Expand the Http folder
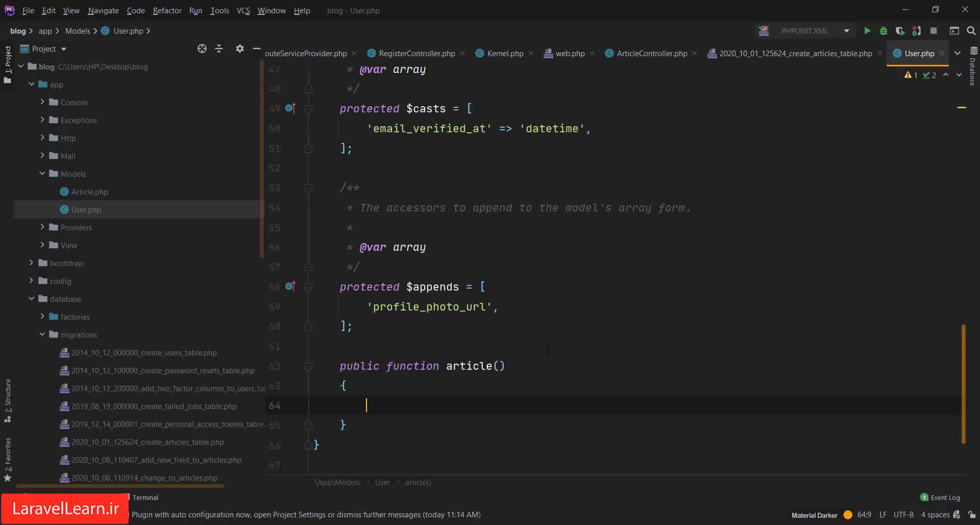This screenshot has width=980, height=525. (42, 138)
